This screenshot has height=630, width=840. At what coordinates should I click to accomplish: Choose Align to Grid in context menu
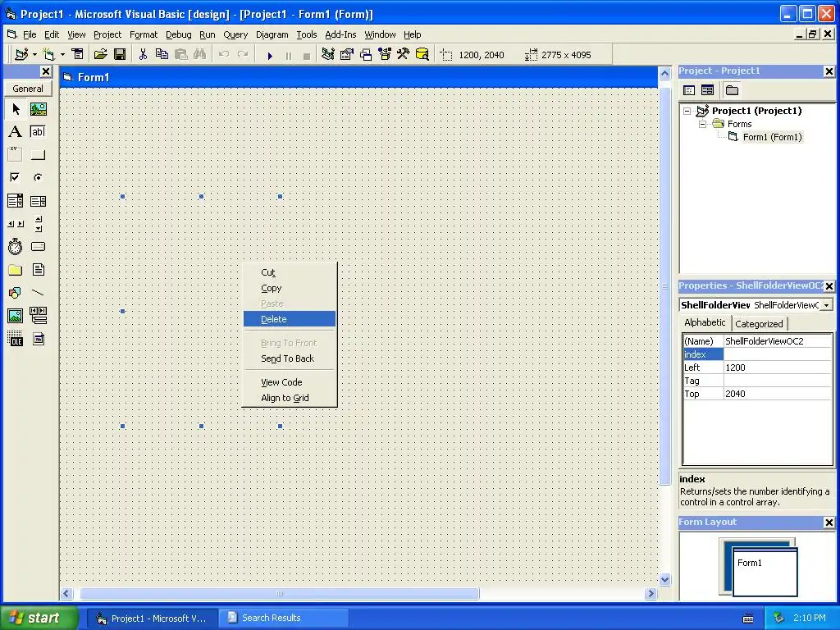coord(290,398)
